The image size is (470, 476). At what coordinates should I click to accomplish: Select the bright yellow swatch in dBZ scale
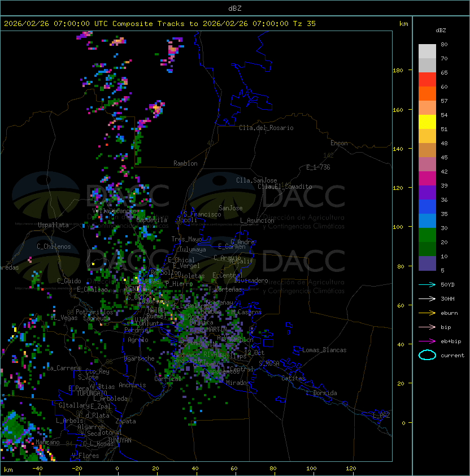(427, 122)
